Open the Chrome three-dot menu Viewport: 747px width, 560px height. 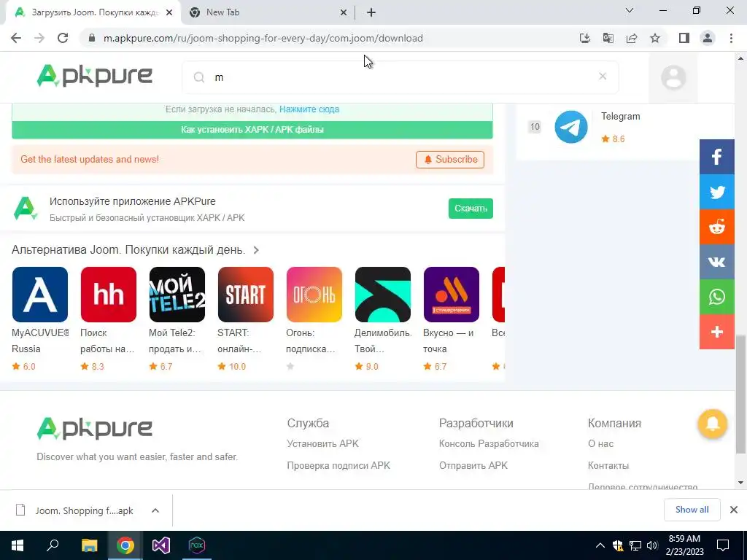click(731, 38)
